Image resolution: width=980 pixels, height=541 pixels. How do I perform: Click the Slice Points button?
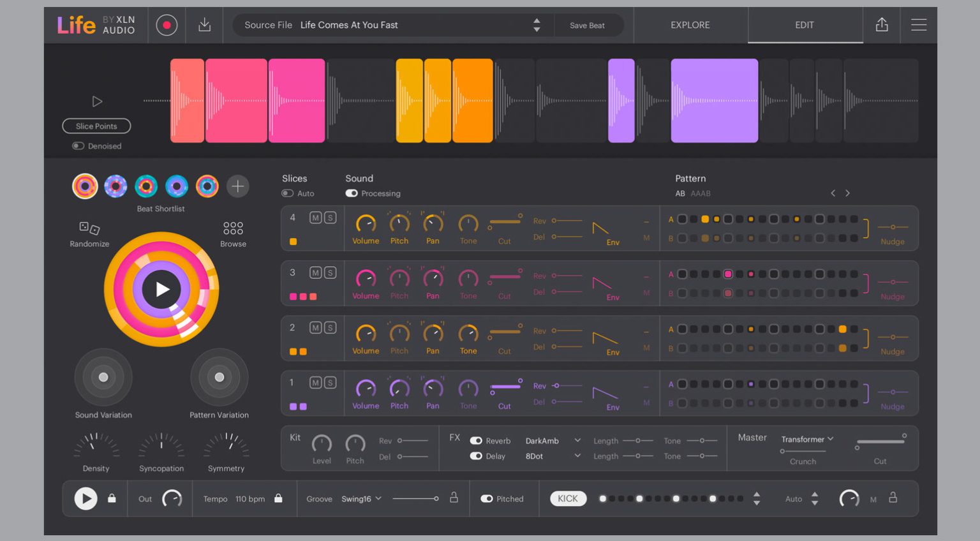tap(96, 126)
